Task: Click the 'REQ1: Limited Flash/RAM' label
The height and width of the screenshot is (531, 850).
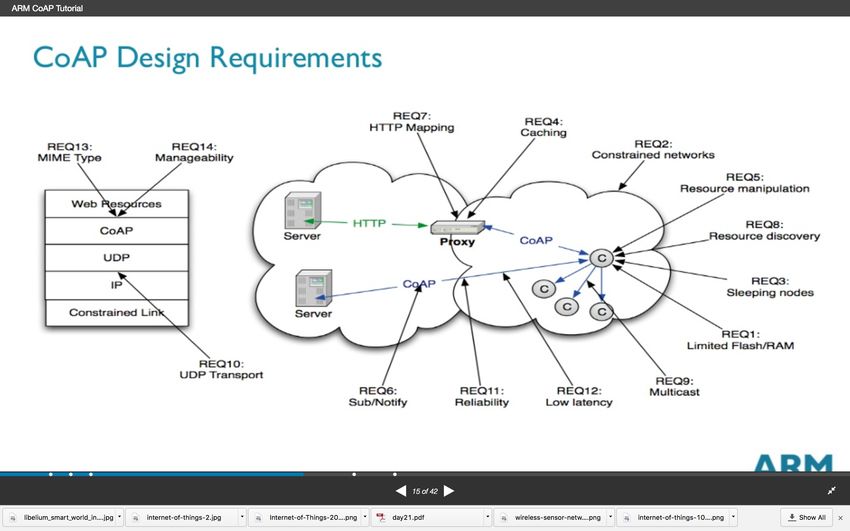Action: pyautogui.click(x=740, y=340)
